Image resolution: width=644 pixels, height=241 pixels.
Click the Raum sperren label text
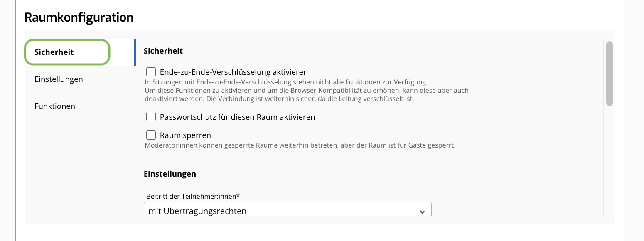pyautogui.click(x=185, y=135)
